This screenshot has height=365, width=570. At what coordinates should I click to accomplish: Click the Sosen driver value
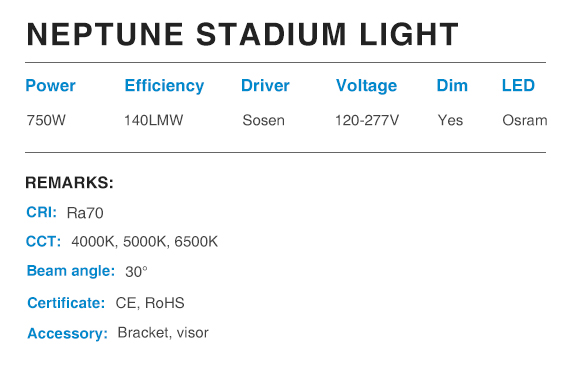click(x=264, y=120)
